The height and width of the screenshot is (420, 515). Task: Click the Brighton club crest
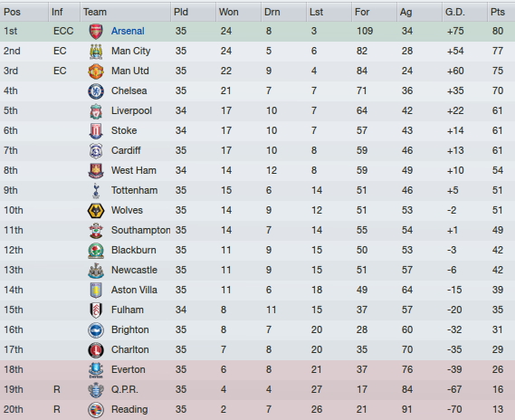point(96,330)
